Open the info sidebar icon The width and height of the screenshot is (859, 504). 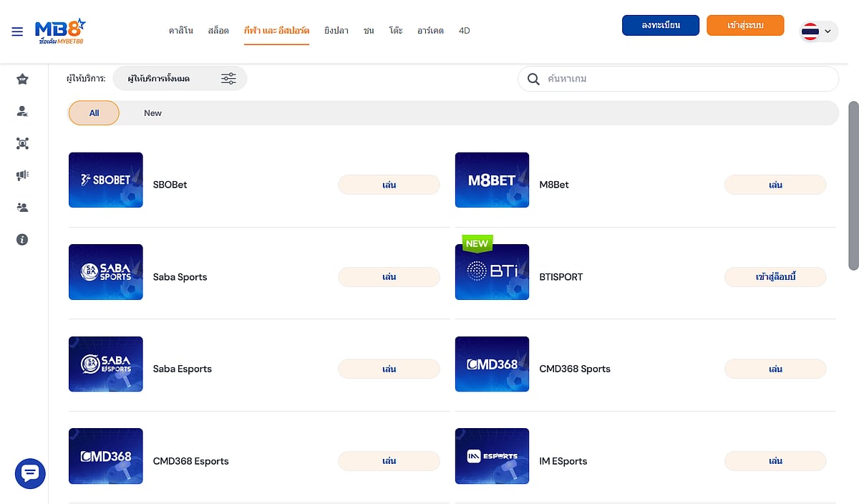point(22,240)
